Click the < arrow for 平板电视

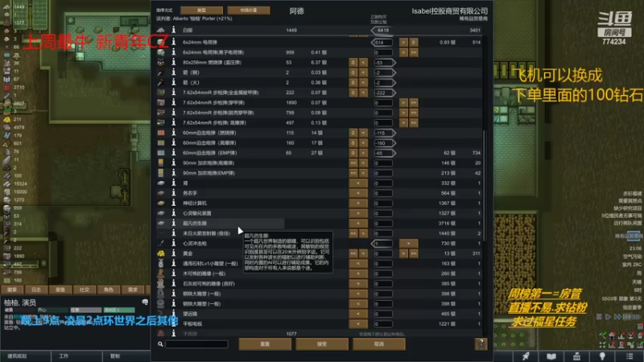(x=358, y=324)
